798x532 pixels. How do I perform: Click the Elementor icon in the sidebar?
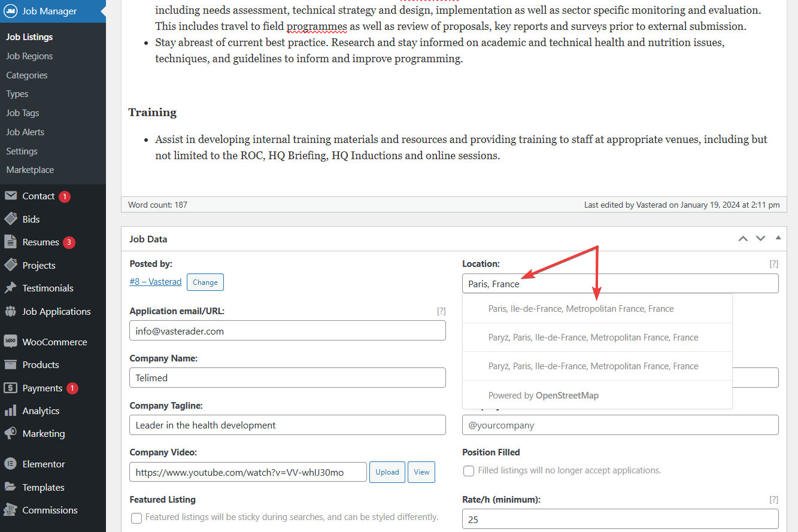(x=10, y=464)
